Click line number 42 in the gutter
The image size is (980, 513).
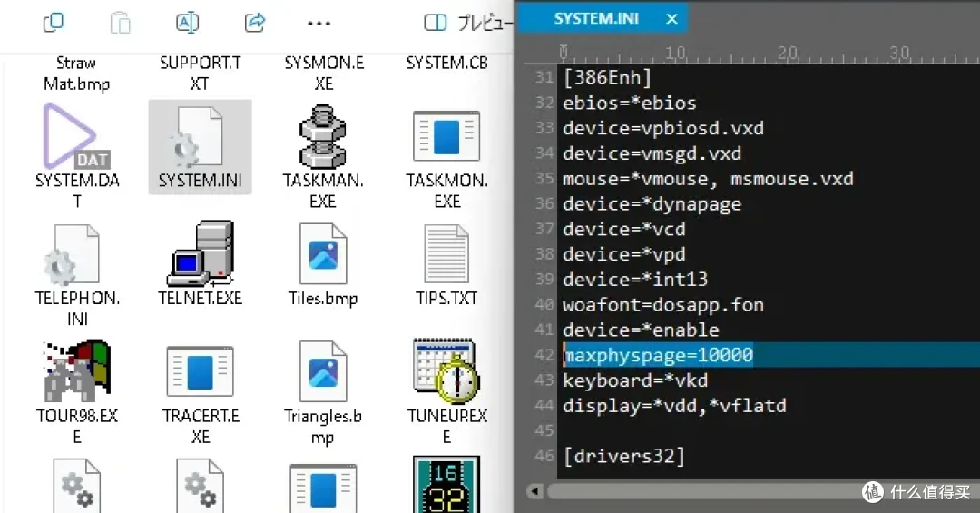tap(544, 355)
